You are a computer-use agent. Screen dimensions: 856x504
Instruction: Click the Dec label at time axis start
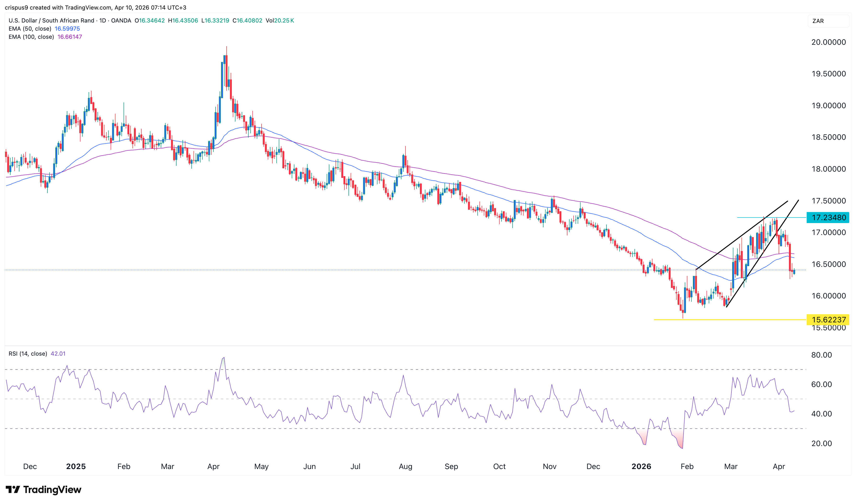pyautogui.click(x=30, y=466)
